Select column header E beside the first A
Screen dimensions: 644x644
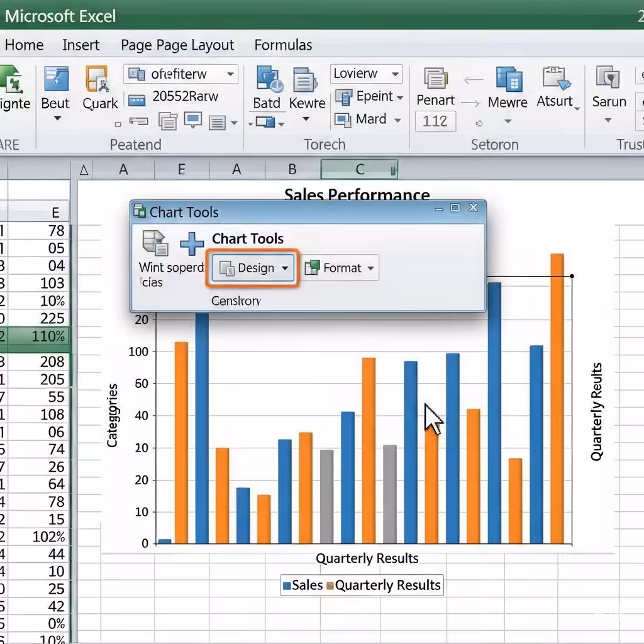point(182,169)
